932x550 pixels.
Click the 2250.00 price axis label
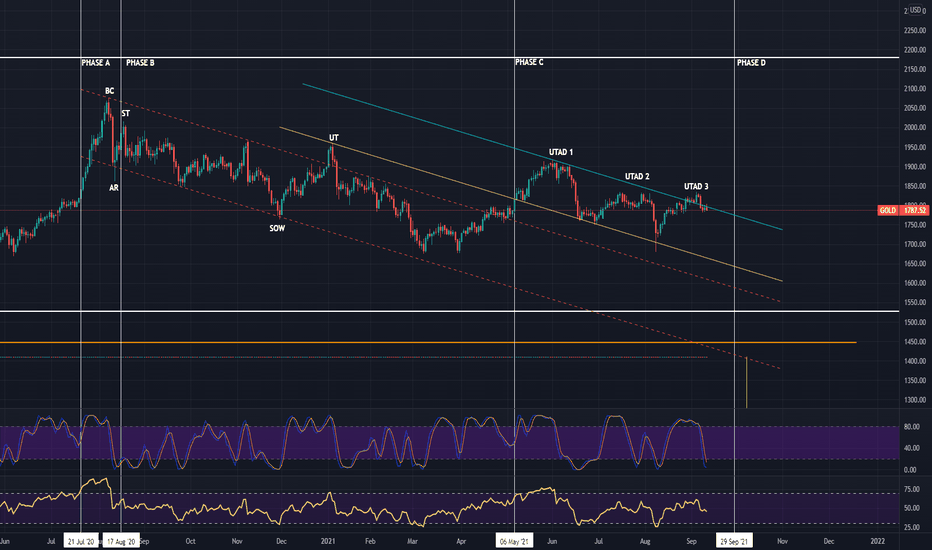coord(915,30)
